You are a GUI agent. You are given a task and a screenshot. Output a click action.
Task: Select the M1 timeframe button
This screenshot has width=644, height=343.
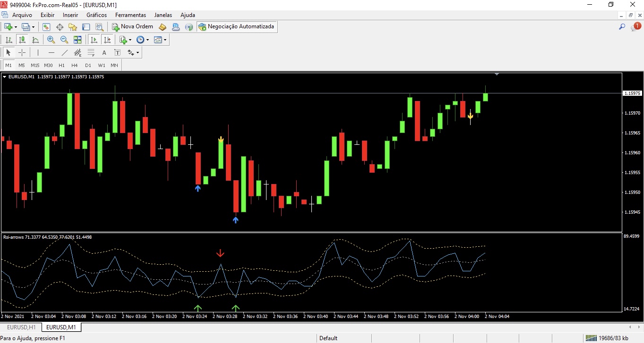pyautogui.click(x=9, y=65)
